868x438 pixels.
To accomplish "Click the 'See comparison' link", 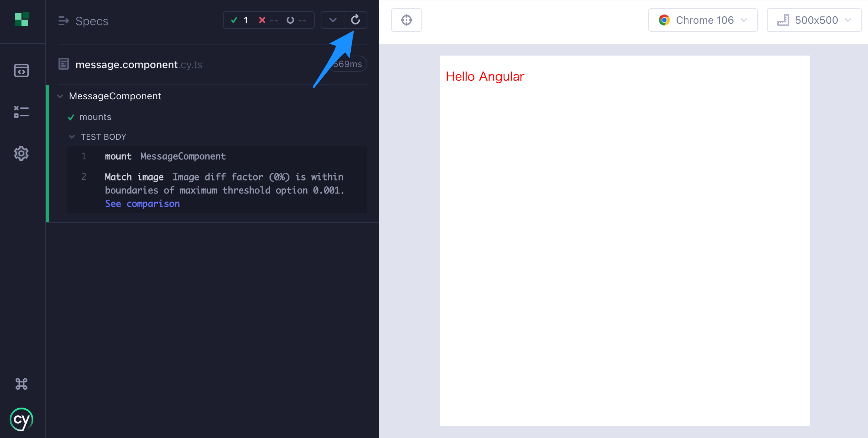I will pos(142,204).
